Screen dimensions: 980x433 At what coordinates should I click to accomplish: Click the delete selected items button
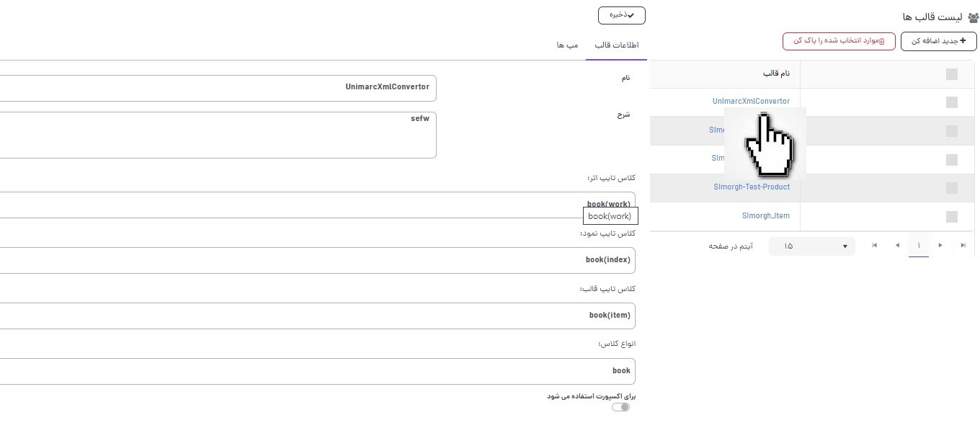(839, 41)
